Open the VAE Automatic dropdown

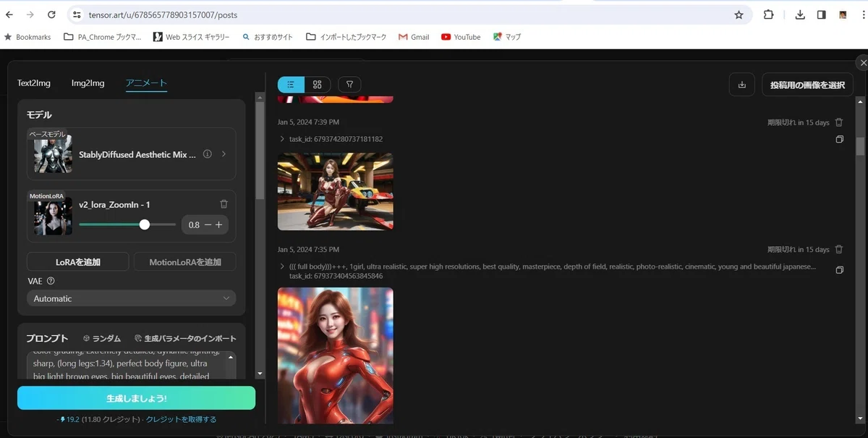point(132,298)
